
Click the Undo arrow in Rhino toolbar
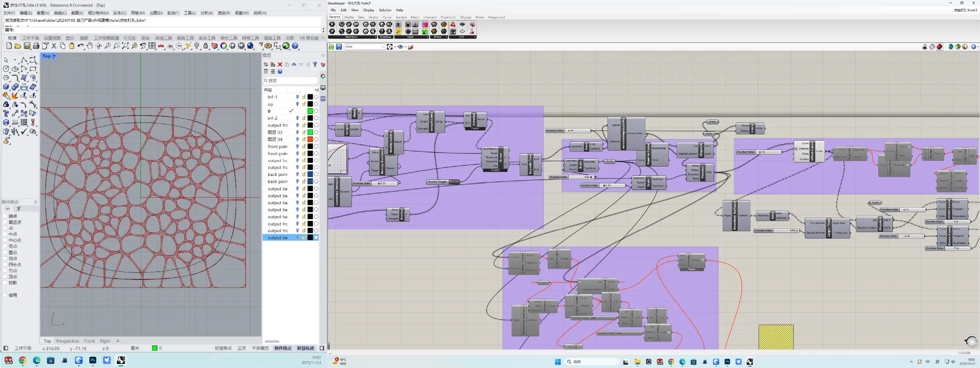80,46
